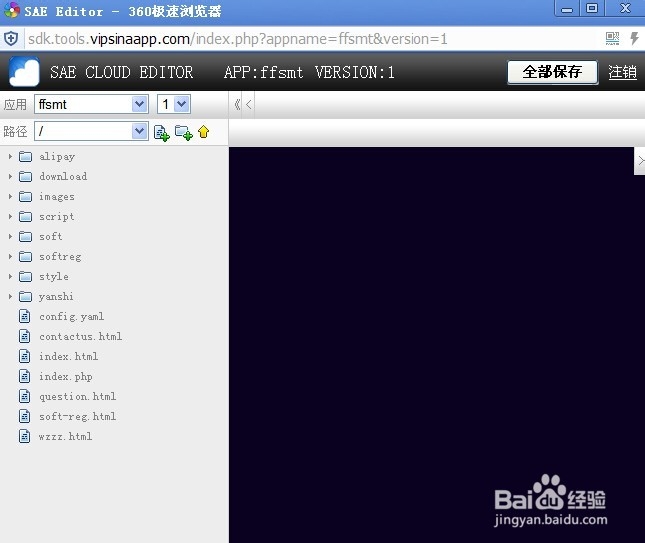The width and height of the screenshot is (645, 543).
Task: Select the soft folder
Action: tap(51, 237)
